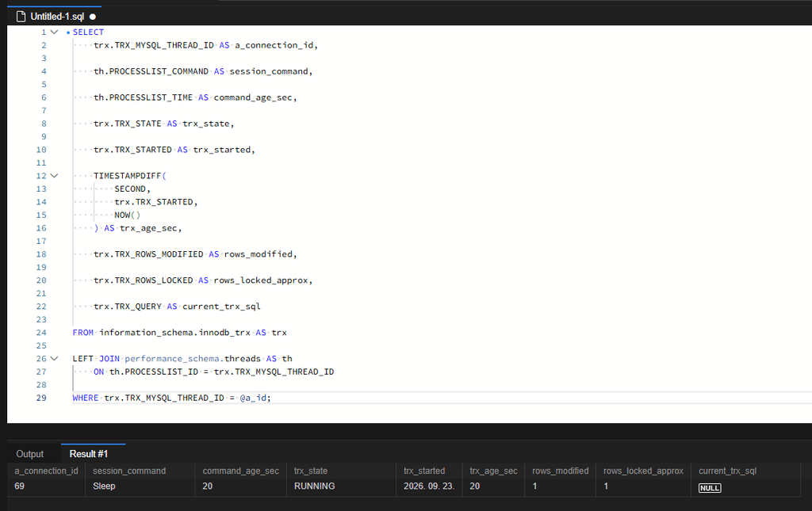
Task: Click line number 29 in the gutter
Action: tap(41, 398)
